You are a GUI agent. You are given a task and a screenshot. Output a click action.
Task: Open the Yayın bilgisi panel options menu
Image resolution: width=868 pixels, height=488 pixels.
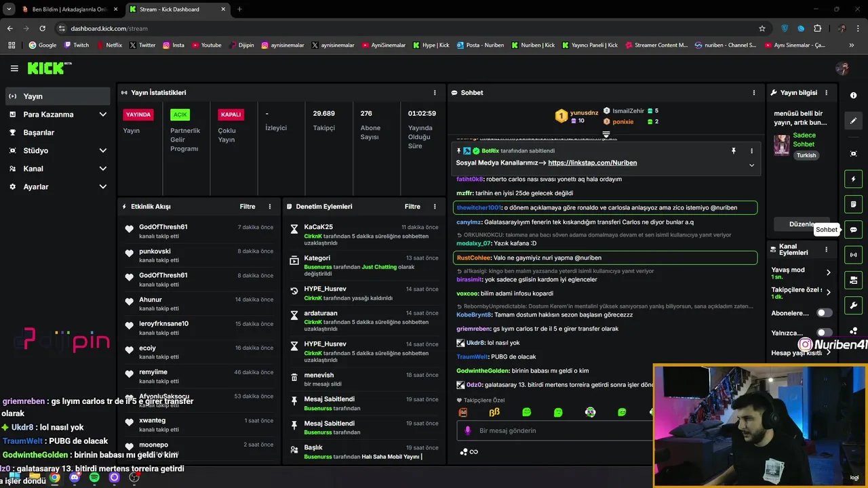[826, 93]
